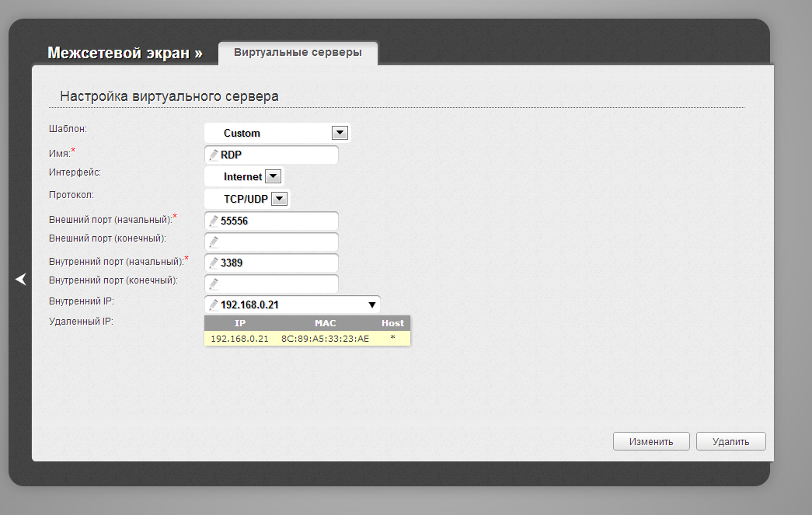Click the pencil icon beside port 55556
The height and width of the screenshot is (515, 812).
point(214,221)
